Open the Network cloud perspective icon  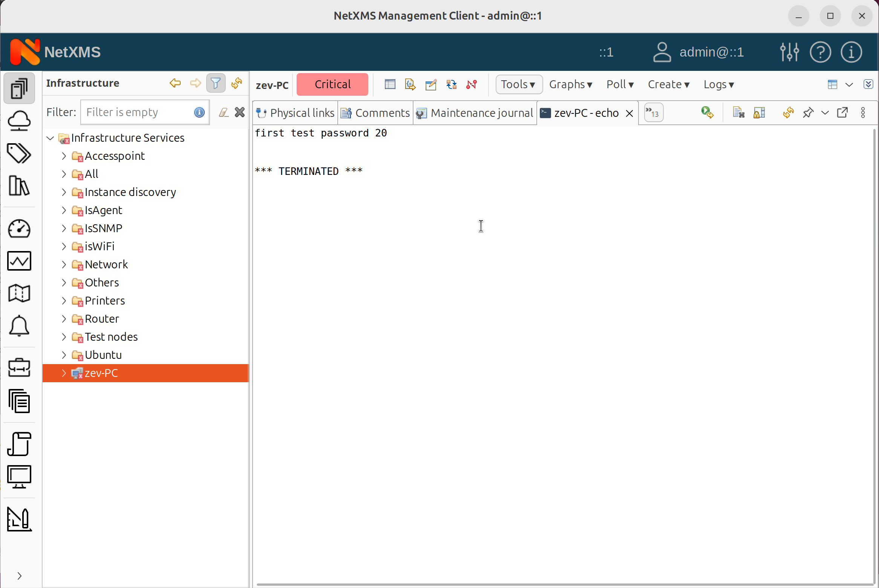click(x=19, y=121)
